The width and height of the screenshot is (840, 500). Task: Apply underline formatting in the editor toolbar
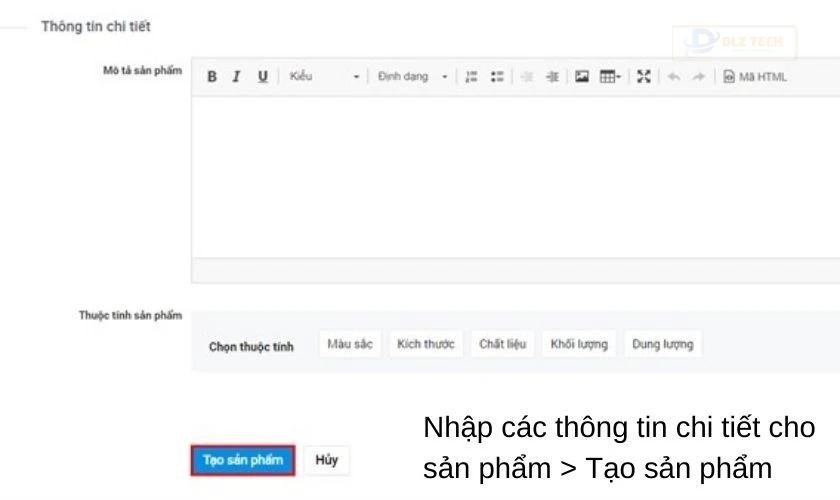point(262,77)
